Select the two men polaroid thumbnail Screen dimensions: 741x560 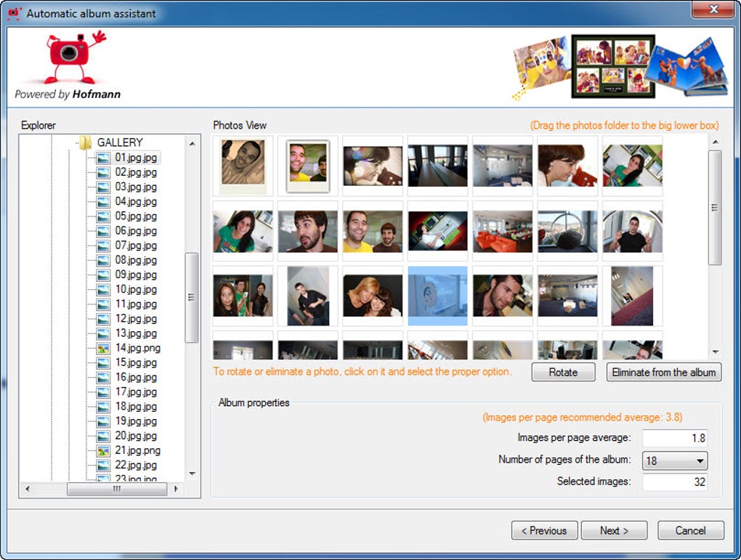pos(307,166)
